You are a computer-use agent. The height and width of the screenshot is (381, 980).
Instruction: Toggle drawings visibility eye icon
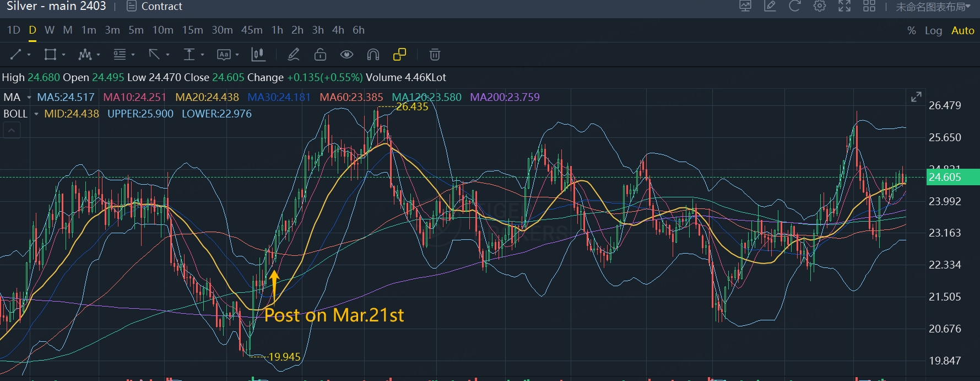[x=346, y=55]
